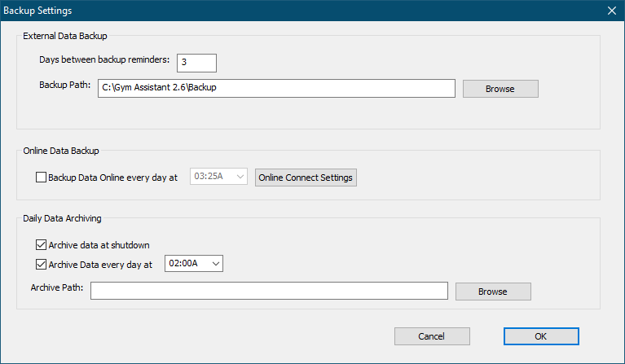The image size is (625, 364).
Task: Click the Days between backup reminders field
Action: pos(196,63)
